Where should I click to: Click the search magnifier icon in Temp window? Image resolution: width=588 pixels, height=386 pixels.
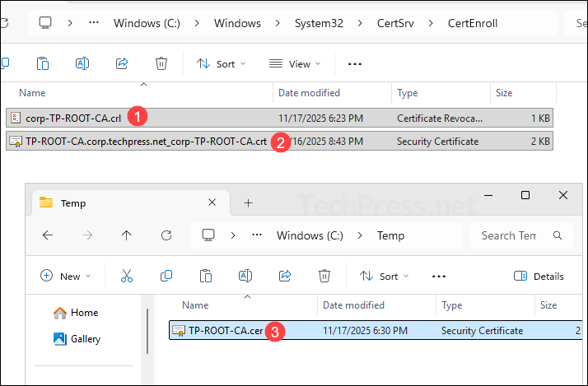[558, 235]
